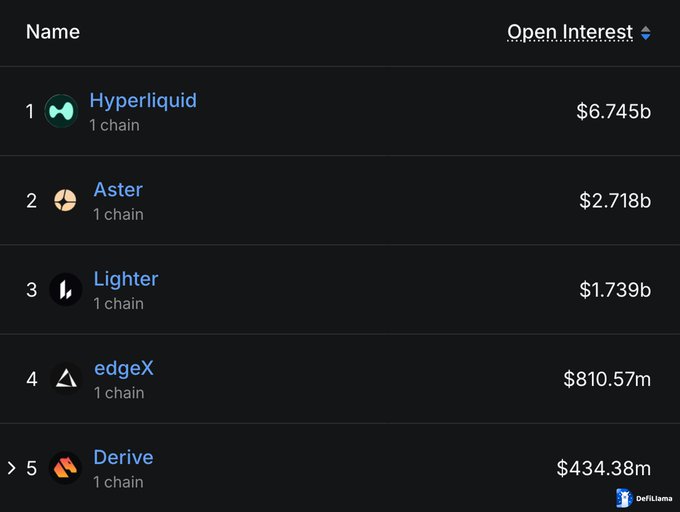Open the Derive protocol link
This screenshot has height=512, width=680.
[124, 457]
